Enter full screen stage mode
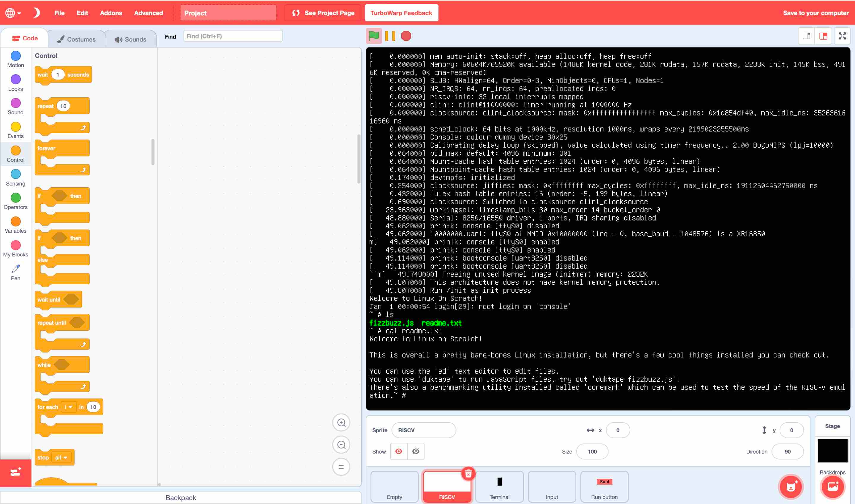 843,36
